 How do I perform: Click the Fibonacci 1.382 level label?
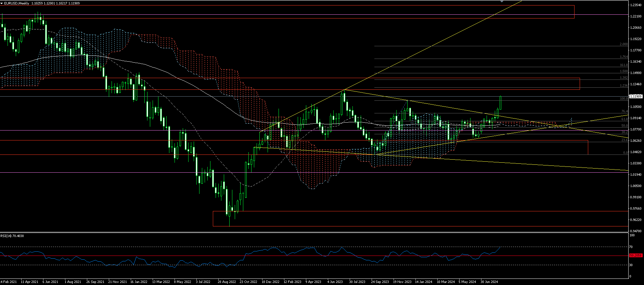tap(624, 78)
